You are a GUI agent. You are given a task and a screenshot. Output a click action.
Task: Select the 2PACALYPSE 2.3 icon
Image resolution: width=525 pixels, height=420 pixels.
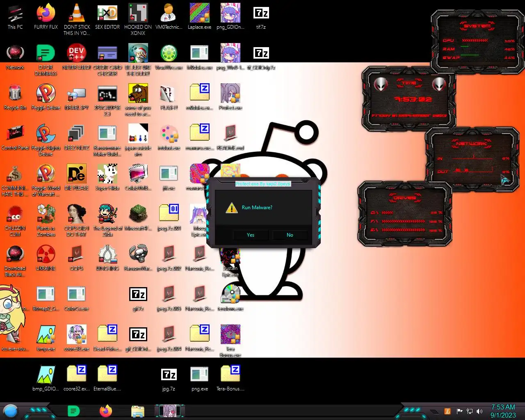point(107,100)
